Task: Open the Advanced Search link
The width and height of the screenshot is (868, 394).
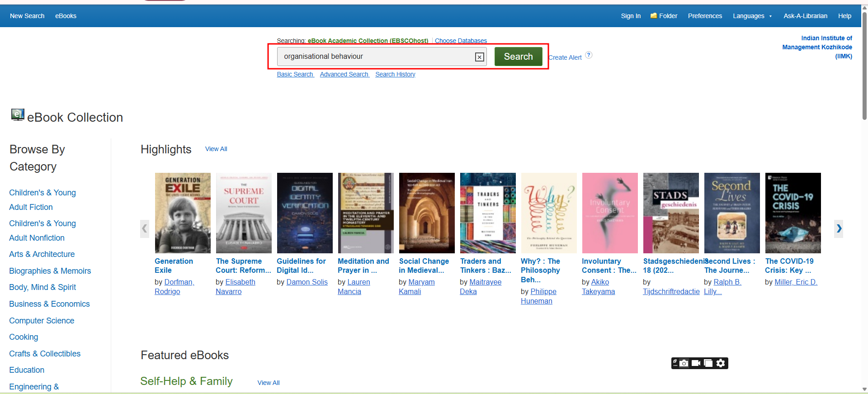Action: point(344,74)
